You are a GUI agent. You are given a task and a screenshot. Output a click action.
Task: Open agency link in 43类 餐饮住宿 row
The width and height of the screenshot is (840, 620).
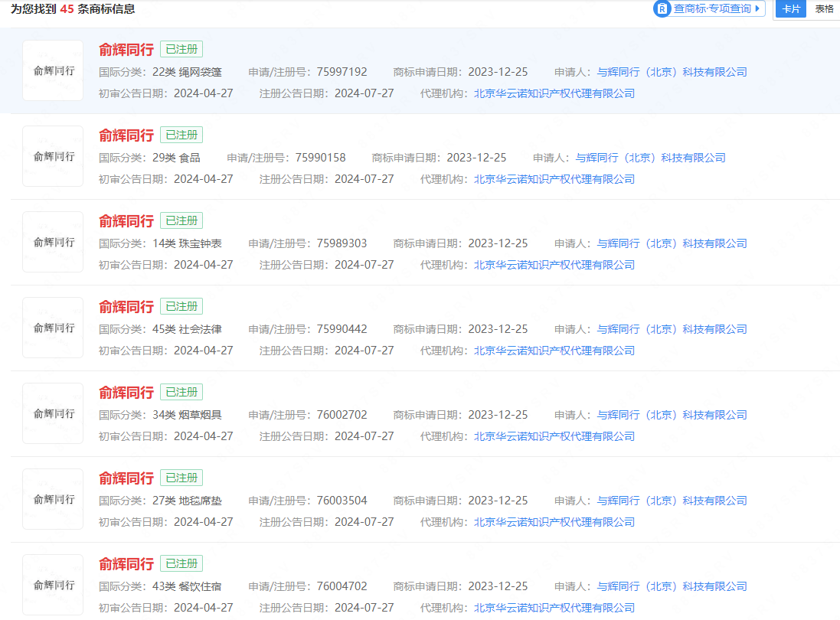[x=554, y=608]
